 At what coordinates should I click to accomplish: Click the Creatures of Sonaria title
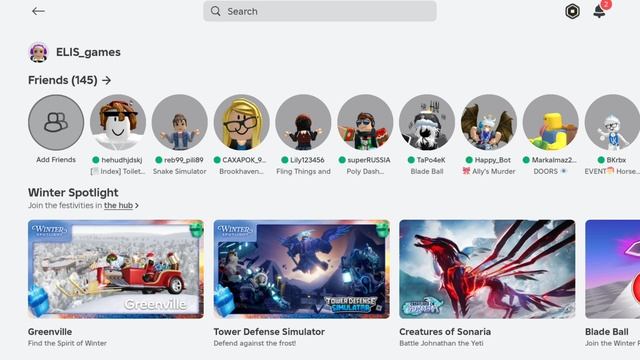click(445, 332)
